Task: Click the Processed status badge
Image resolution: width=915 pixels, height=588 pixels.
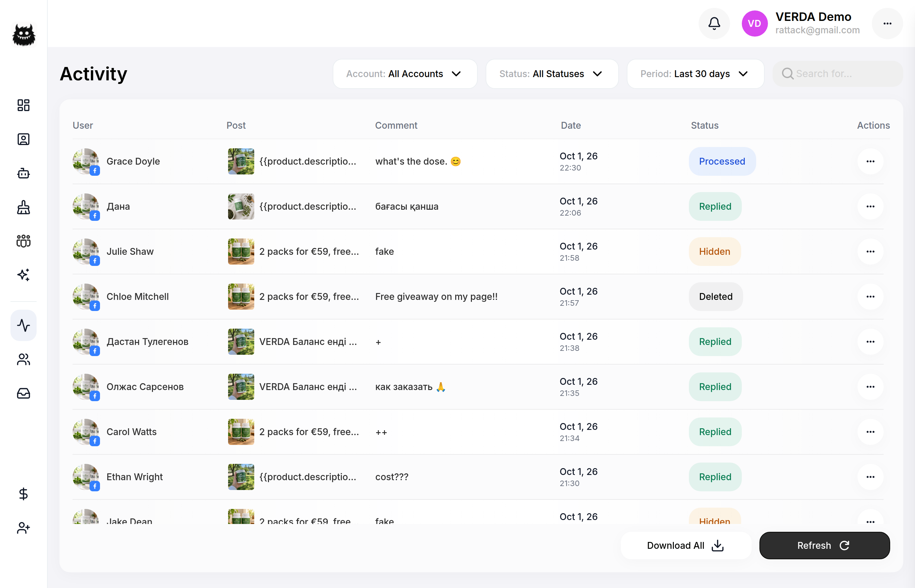Action: click(722, 161)
